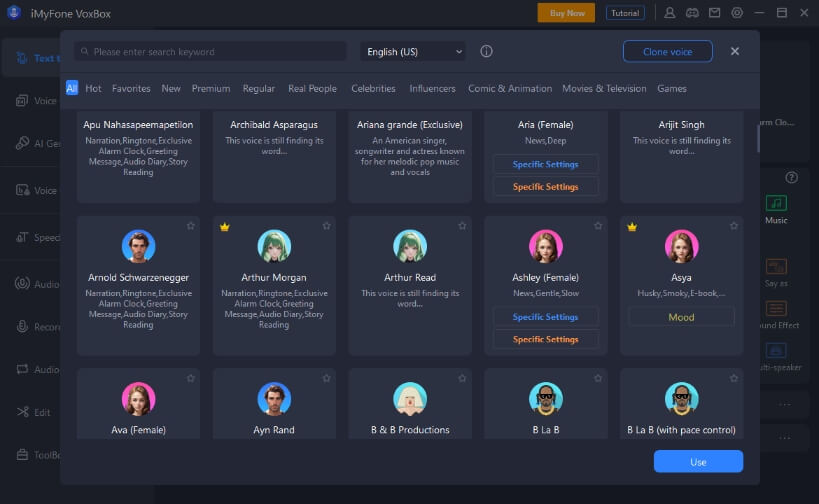Click the help question mark icon in right panel
This screenshot has height=504, width=819.
click(x=791, y=178)
